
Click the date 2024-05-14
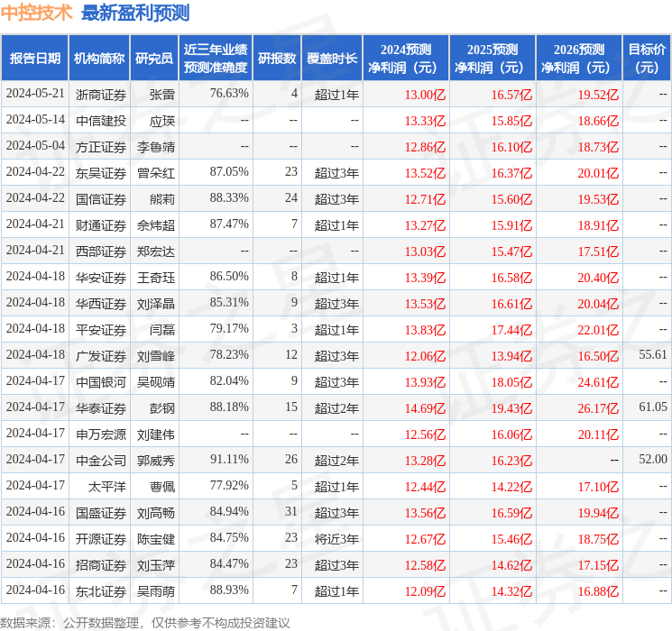point(35,119)
